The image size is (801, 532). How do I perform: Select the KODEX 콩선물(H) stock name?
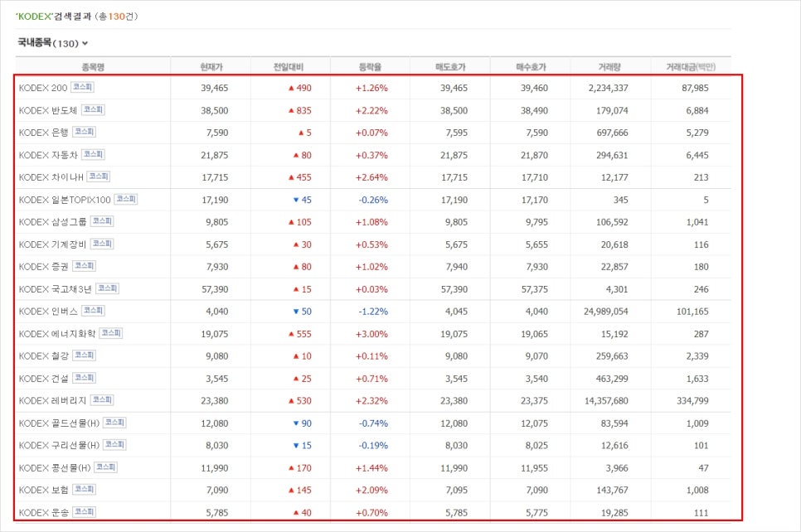[55, 467]
